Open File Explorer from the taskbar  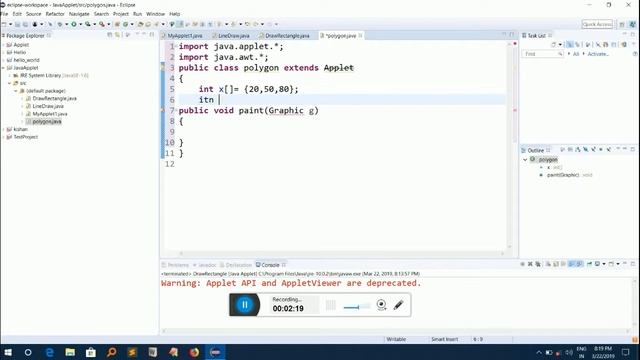point(70,352)
